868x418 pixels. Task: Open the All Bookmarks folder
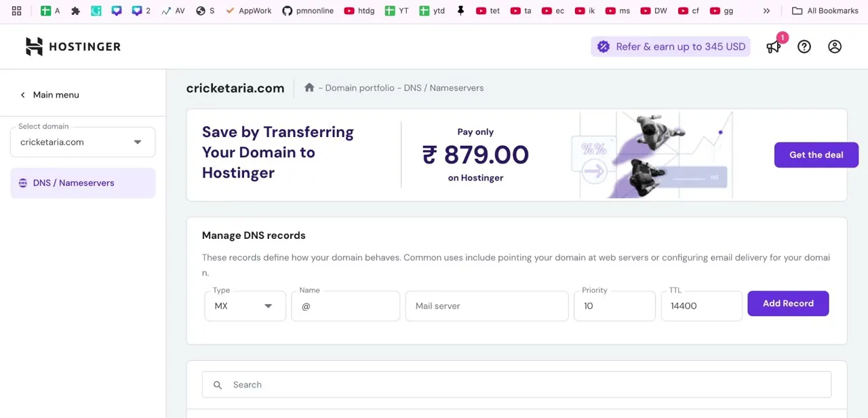825,11
